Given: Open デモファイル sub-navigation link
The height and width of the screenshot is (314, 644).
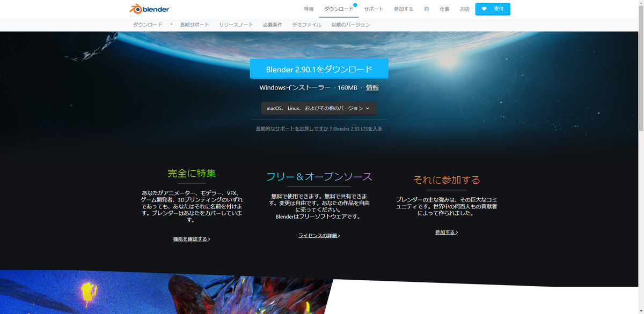Looking at the screenshot, I should (307, 25).
